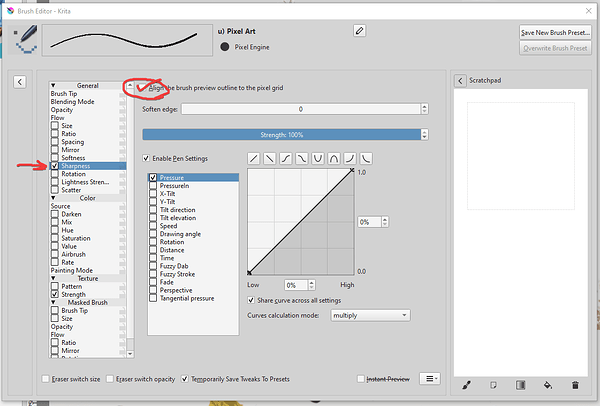Click the top-right curve control point
600x406 pixels.
click(x=352, y=170)
